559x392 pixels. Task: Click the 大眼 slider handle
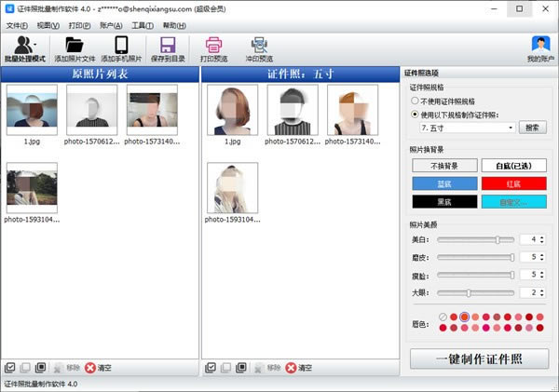[469, 293]
